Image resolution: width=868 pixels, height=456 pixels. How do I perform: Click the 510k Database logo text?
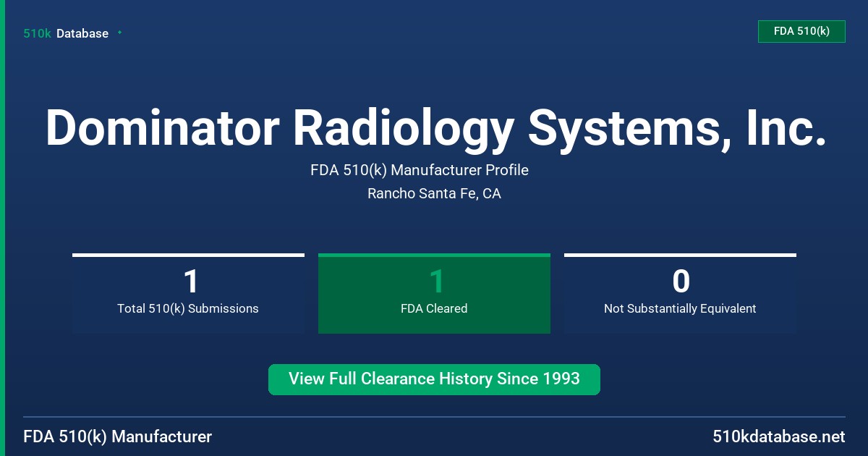pyautogui.click(x=66, y=33)
